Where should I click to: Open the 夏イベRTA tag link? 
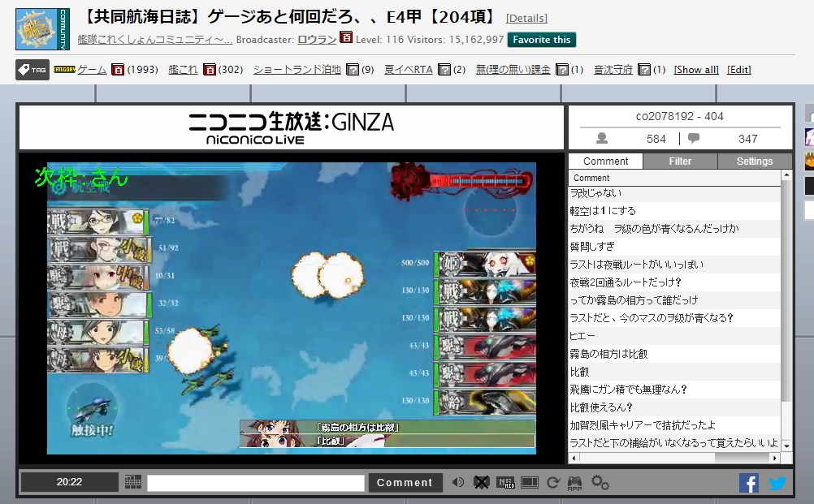[408, 70]
